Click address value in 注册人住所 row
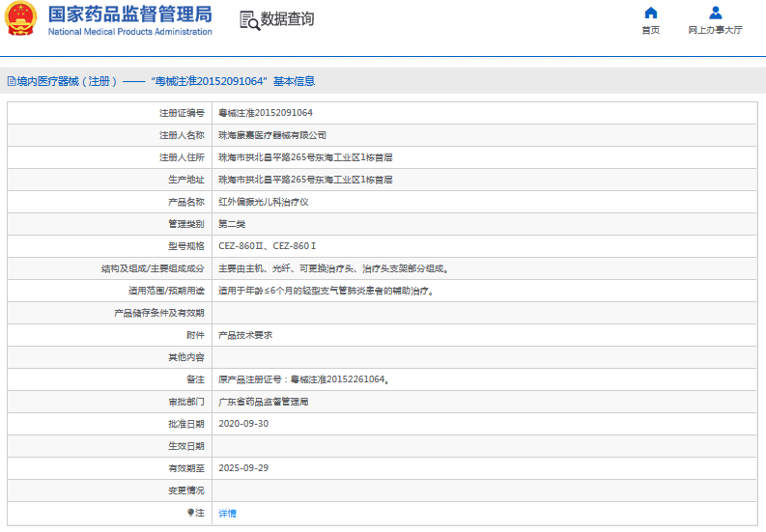This screenshot has width=766, height=532. pos(305,157)
